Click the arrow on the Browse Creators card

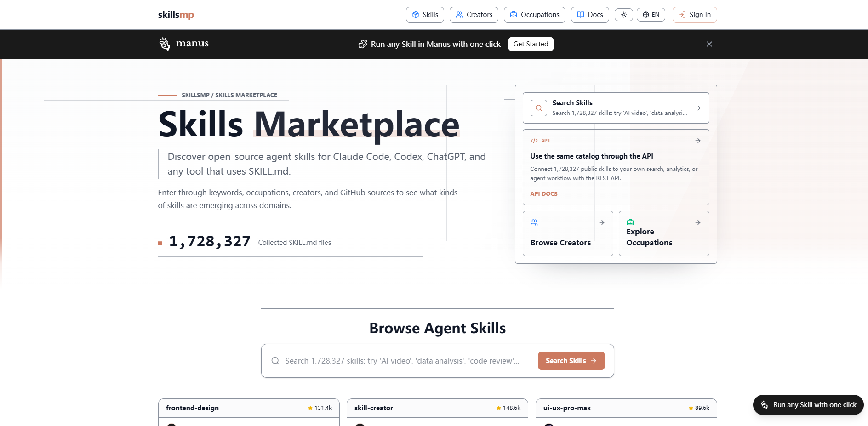click(602, 222)
